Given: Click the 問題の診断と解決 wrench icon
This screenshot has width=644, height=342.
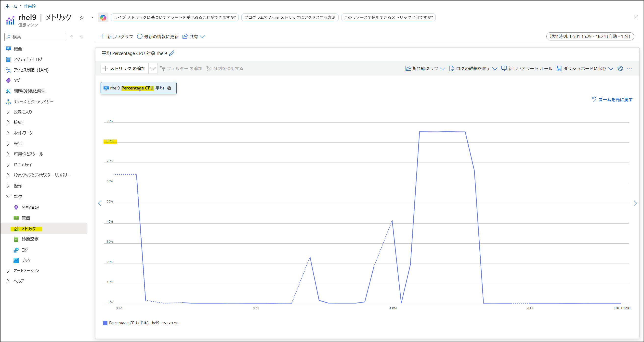Looking at the screenshot, I should pos(8,91).
